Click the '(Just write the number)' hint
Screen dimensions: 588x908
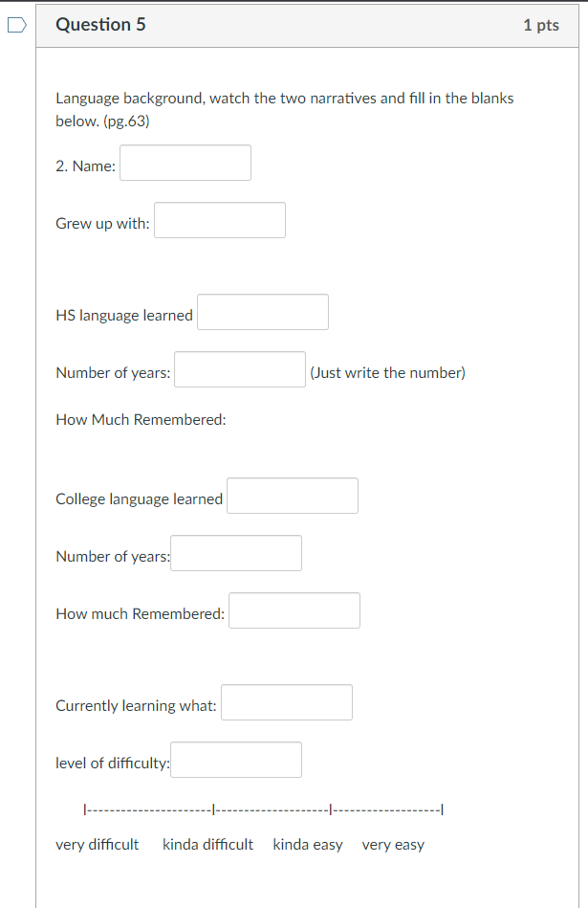(x=387, y=372)
